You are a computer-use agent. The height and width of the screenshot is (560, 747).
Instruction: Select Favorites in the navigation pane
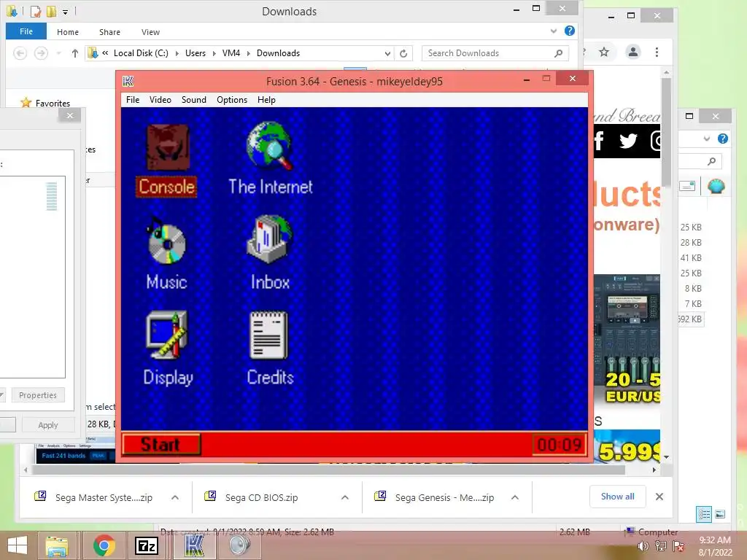tap(53, 103)
